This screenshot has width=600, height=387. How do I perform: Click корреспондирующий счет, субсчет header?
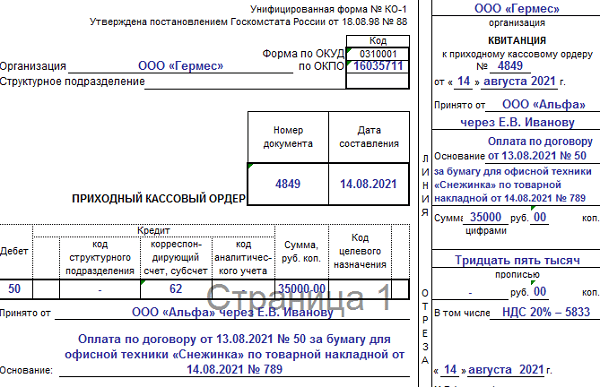[176, 258]
